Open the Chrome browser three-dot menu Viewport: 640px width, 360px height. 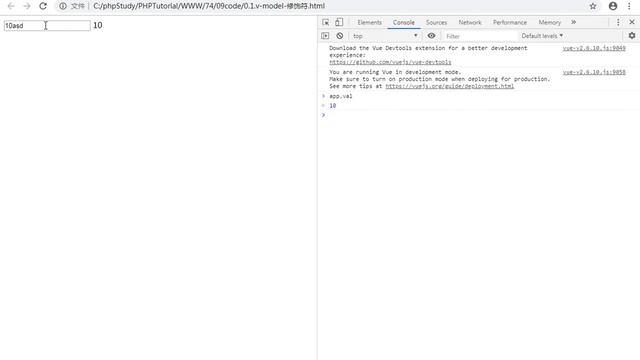pyautogui.click(x=629, y=6)
